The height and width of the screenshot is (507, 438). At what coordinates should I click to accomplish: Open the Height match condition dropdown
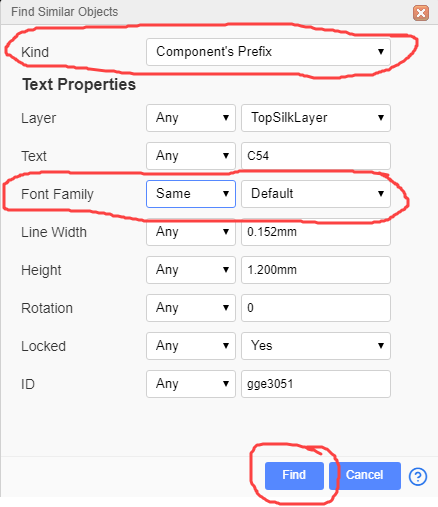tap(191, 270)
